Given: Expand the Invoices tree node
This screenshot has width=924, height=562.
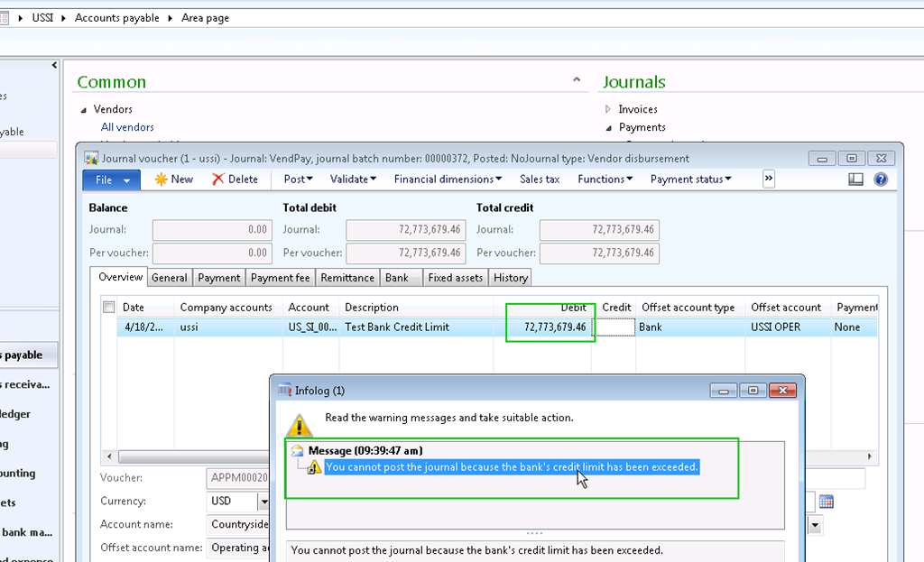Looking at the screenshot, I should (x=609, y=109).
